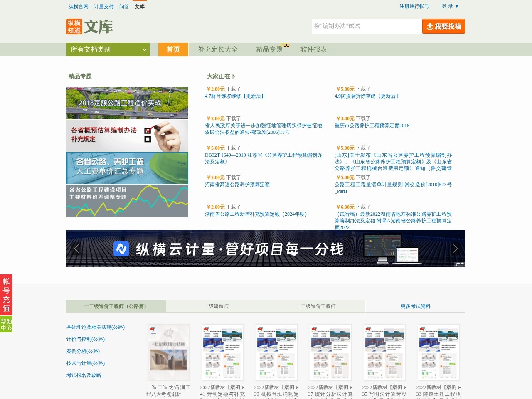
Task: Open the 4.7桥台锥坡维修【更新后】link
Action: click(x=235, y=96)
